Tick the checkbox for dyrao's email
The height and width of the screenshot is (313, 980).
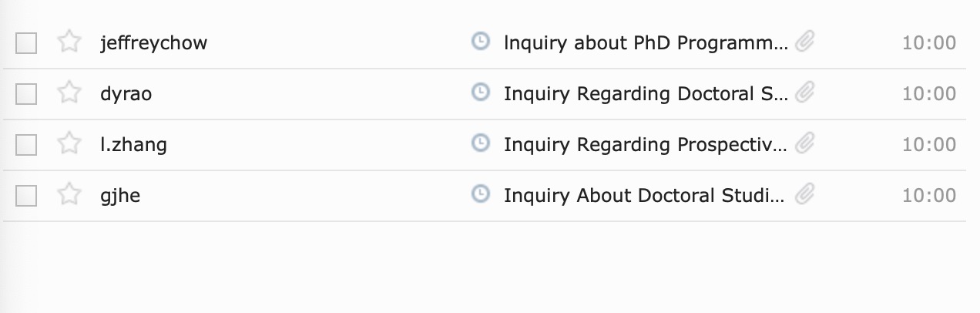(26, 94)
